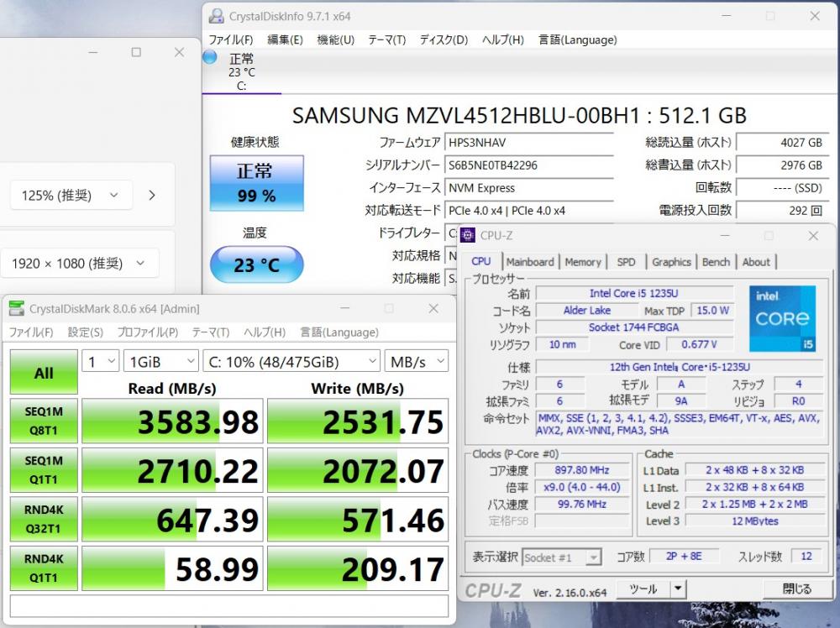840x628 pixels.
Task: Open the MB/s unit dropdown
Action: (417, 362)
